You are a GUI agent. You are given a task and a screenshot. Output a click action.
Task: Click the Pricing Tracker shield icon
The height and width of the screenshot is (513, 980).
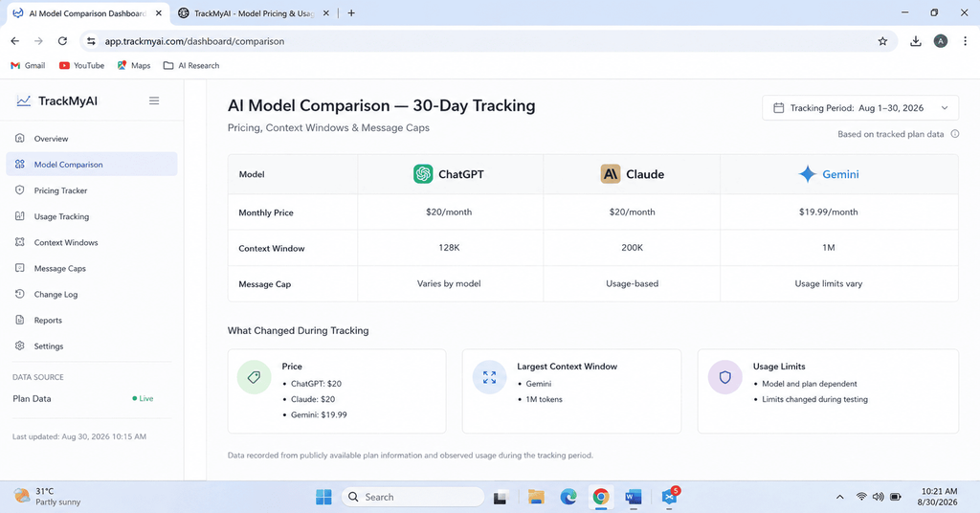(x=20, y=190)
